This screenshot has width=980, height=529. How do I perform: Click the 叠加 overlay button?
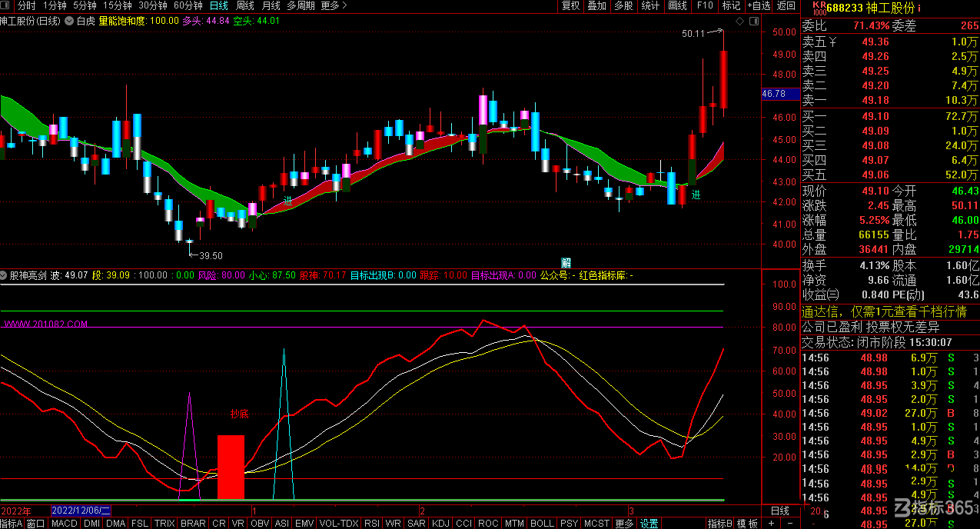pyautogui.click(x=596, y=5)
